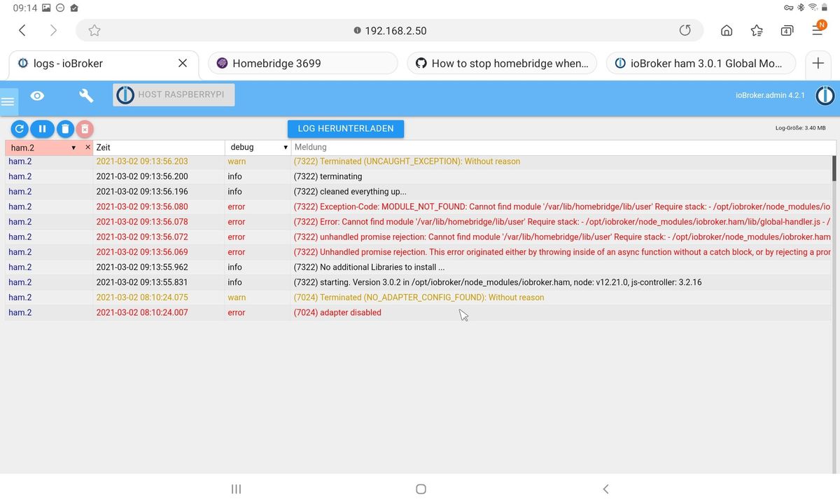
Task: Click the ioBroker logo at top right
Action: 825,95
